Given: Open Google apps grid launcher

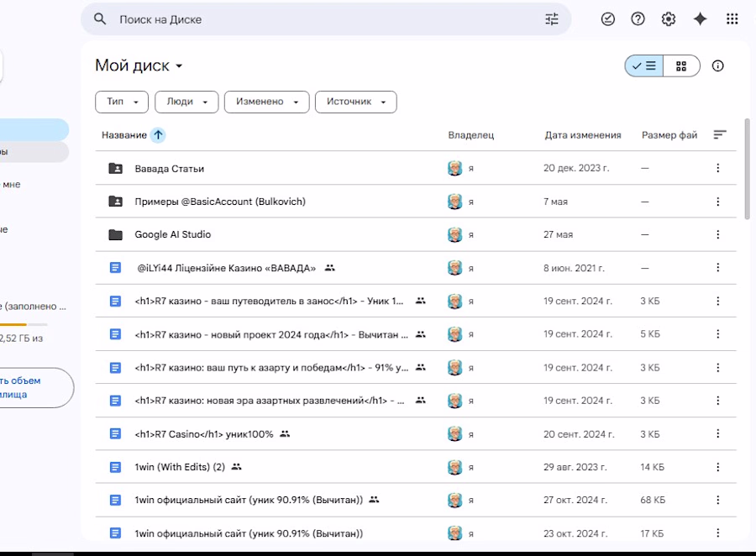Looking at the screenshot, I should [x=732, y=19].
